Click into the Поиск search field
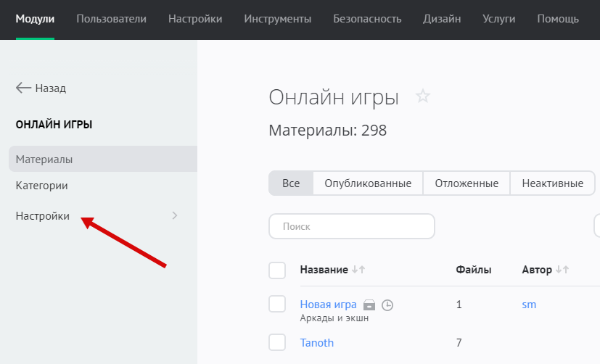The image size is (600, 364). tap(352, 226)
